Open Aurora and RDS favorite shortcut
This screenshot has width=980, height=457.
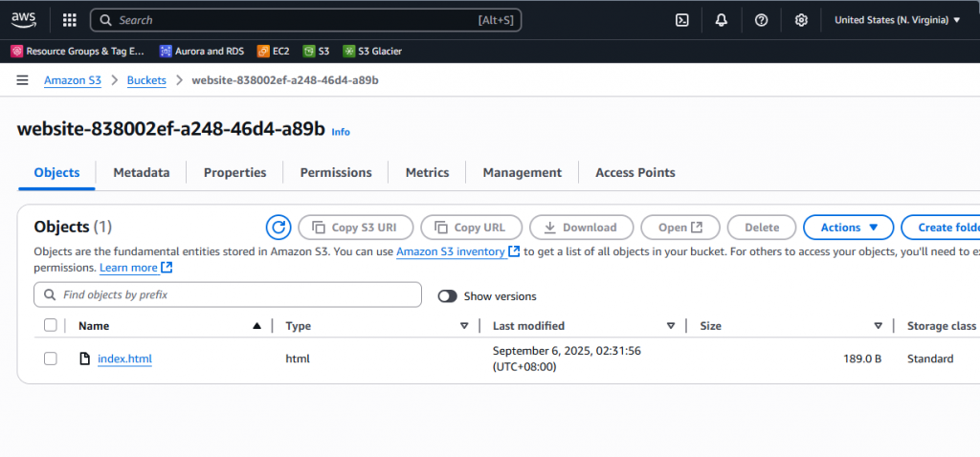click(x=202, y=52)
